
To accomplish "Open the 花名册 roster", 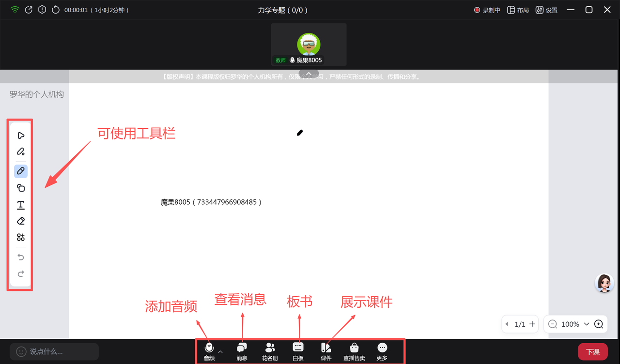I will pos(270,351).
